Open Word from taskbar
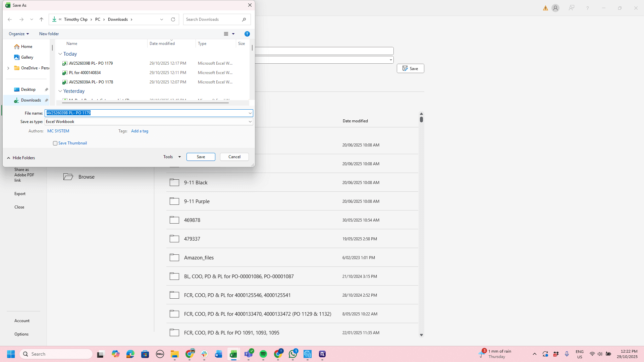The image size is (644, 362). tap(219, 354)
